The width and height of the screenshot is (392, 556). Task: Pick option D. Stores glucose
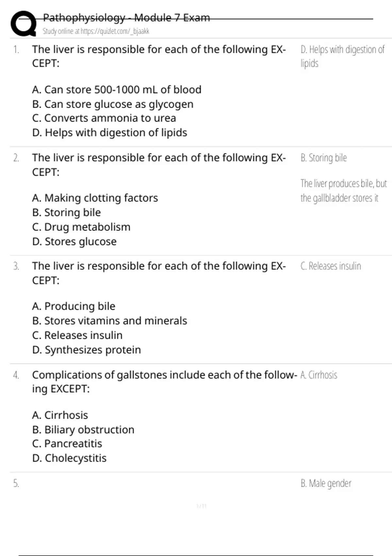coord(74,241)
